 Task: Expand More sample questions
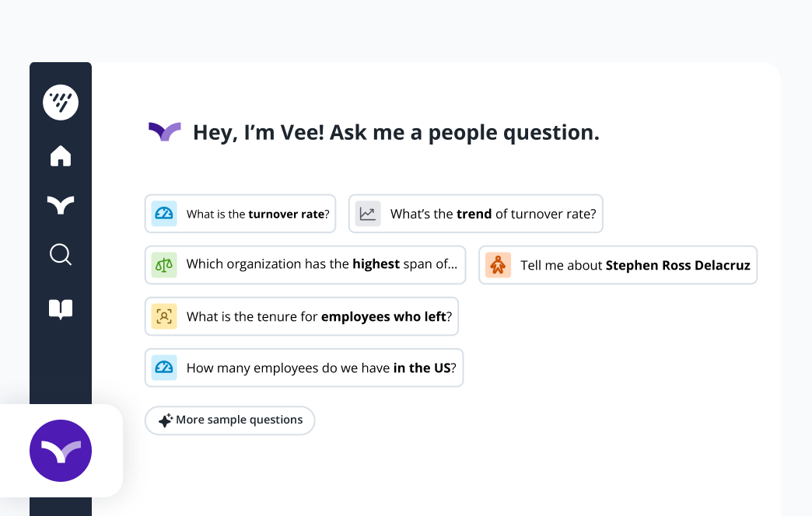click(230, 420)
